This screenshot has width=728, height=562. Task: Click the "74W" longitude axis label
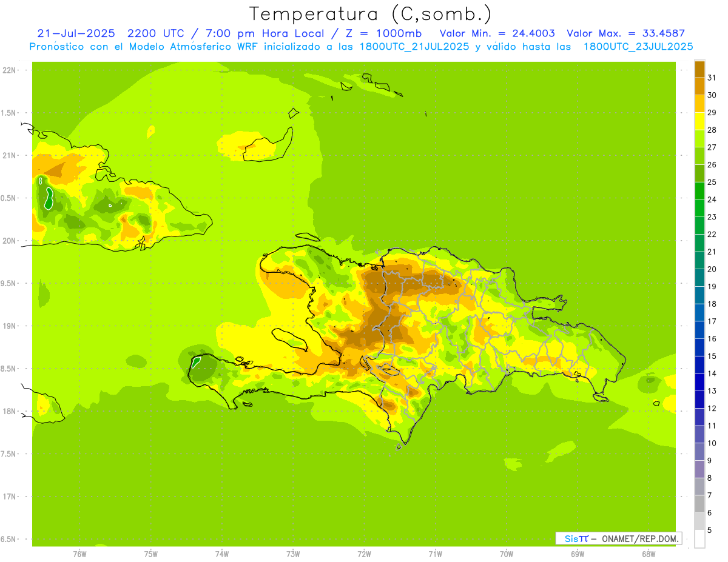222,554
